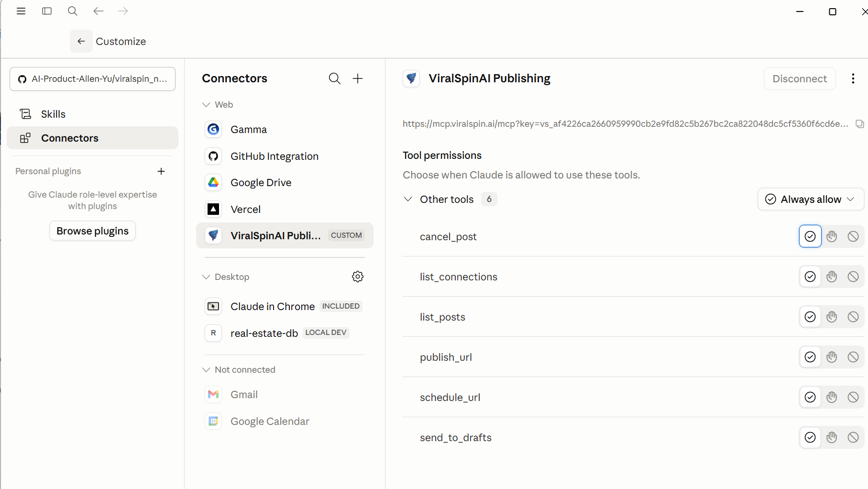Select the Gamma connector
The height and width of the screenshot is (489, 868).
(x=285, y=129)
